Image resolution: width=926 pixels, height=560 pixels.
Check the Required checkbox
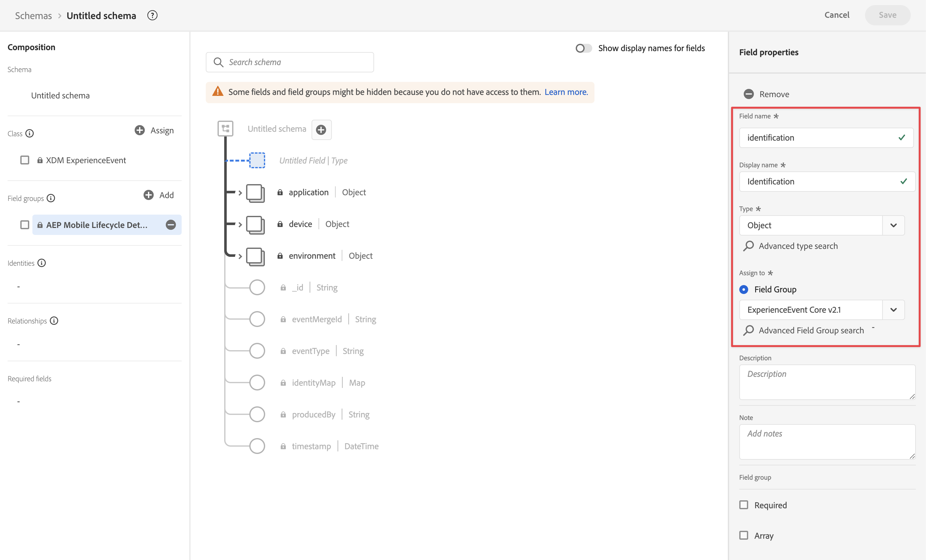point(744,505)
